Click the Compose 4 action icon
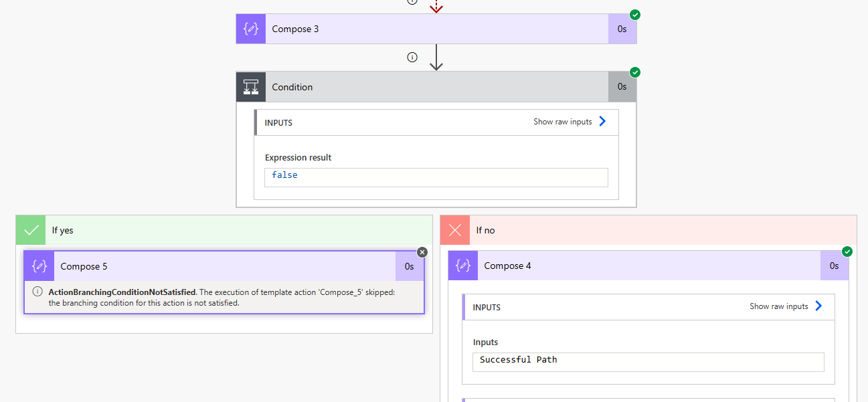The image size is (868, 402). pos(463,266)
